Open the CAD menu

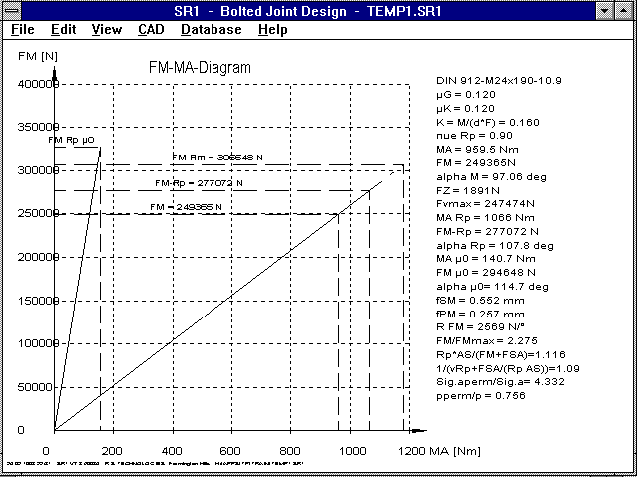click(151, 30)
